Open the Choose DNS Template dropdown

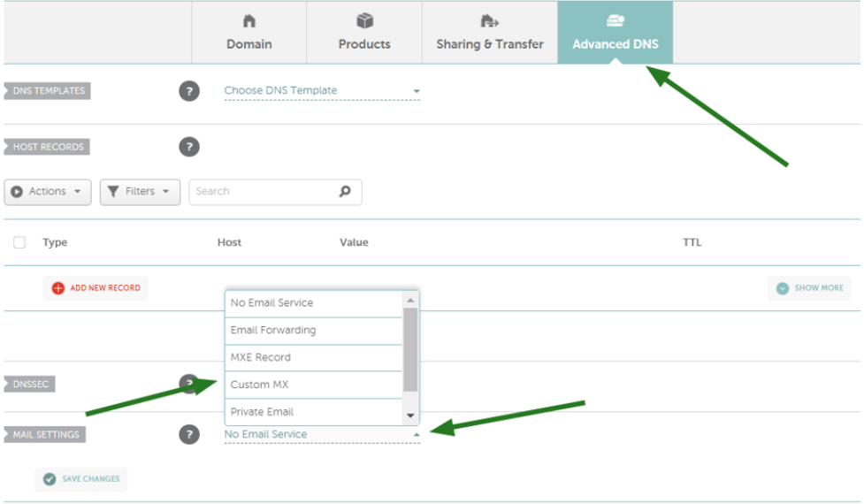click(x=322, y=91)
